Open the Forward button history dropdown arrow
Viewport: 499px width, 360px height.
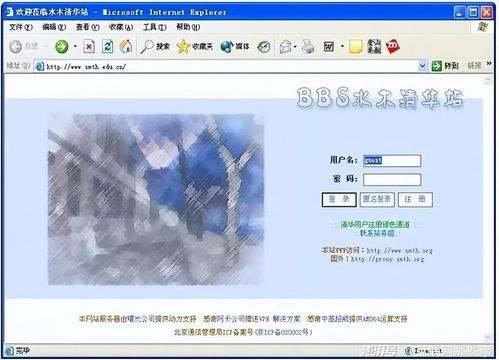[75, 46]
